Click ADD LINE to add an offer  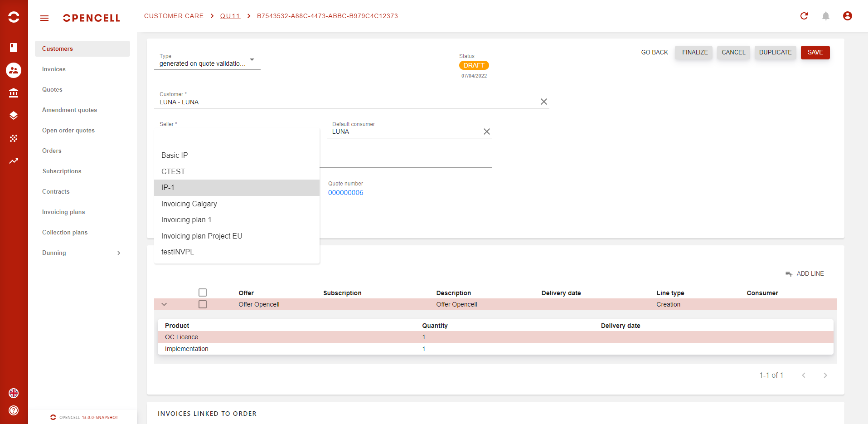pos(805,274)
